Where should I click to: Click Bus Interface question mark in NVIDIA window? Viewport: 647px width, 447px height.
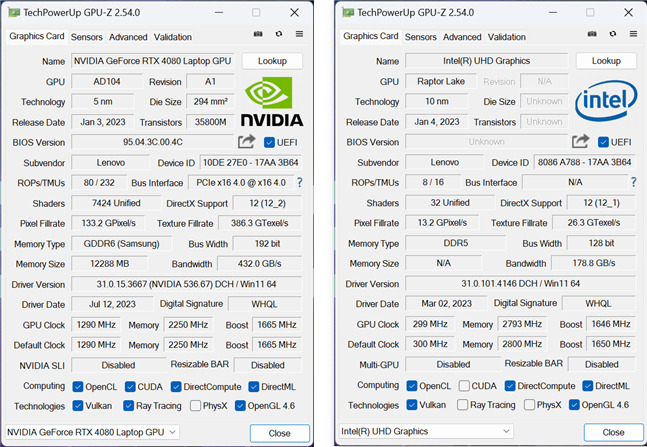tap(300, 182)
